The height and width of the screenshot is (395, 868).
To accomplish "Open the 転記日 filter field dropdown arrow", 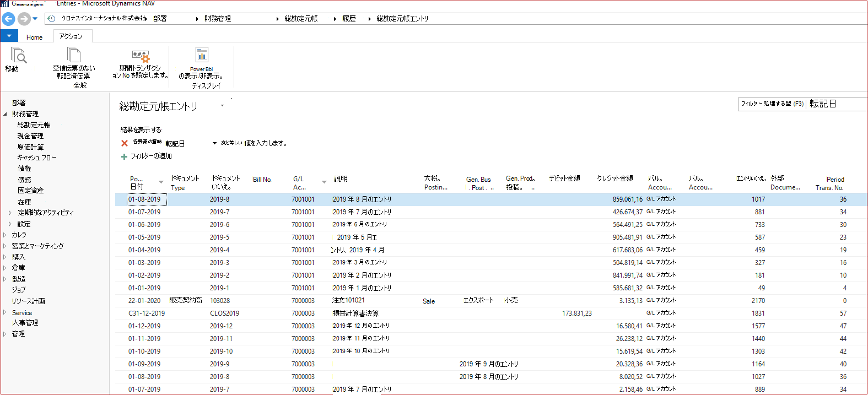I will [214, 143].
